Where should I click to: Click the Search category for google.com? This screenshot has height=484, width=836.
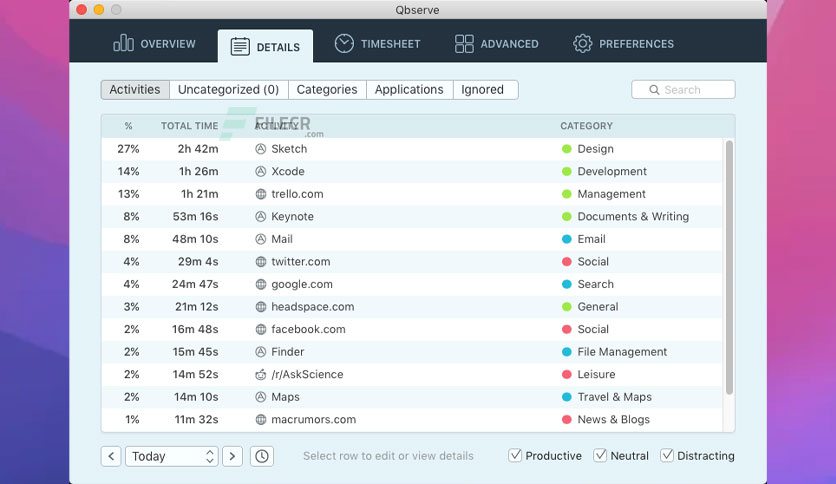click(596, 284)
